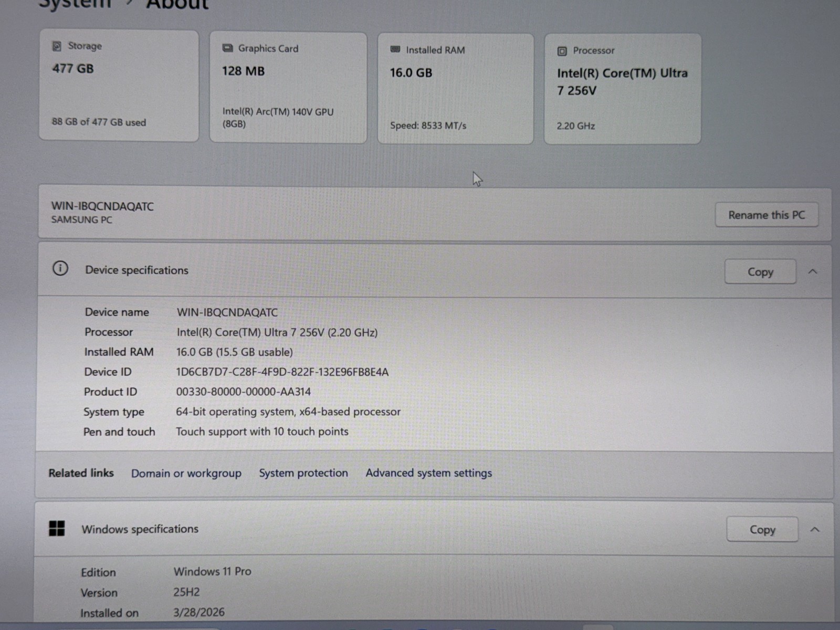Select the text 16.0 GB (15.5 GB usable)
The height and width of the screenshot is (630, 840).
235,352
